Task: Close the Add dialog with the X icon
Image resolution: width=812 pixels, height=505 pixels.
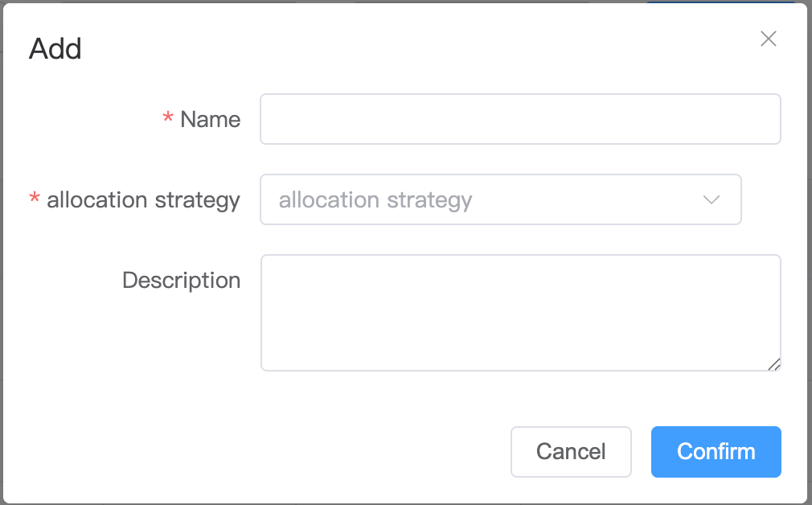Action: pyautogui.click(x=768, y=39)
